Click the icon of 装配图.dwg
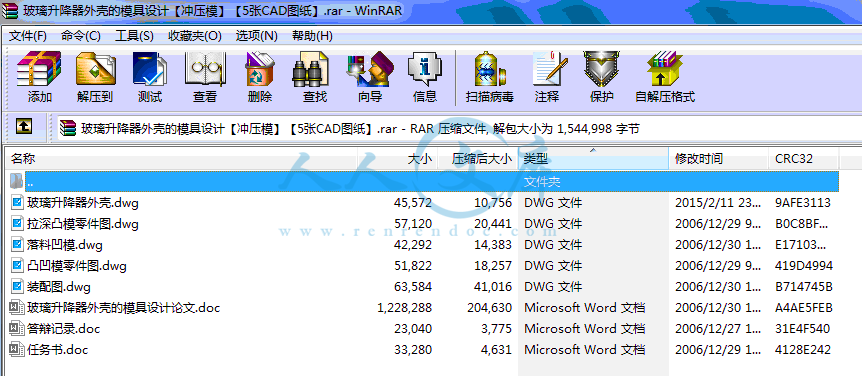Viewport: 862px width, 376px height. click(x=17, y=287)
